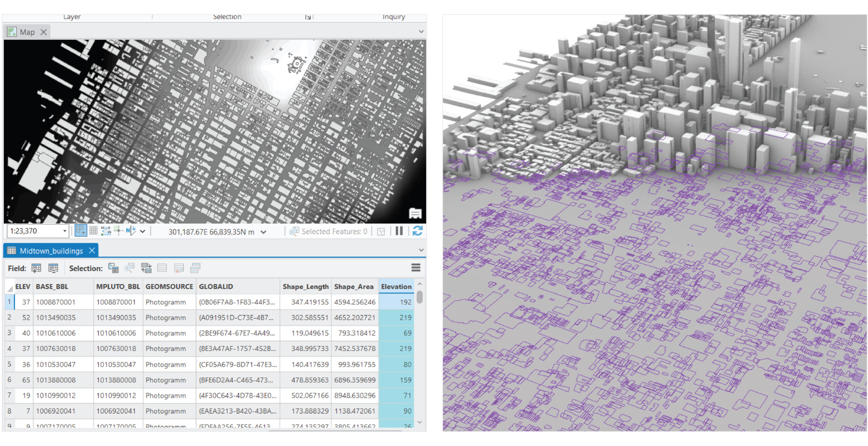Viewport: 868px width, 446px height.
Task: Click the Switch Selection icon
Action: coord(146,268)
